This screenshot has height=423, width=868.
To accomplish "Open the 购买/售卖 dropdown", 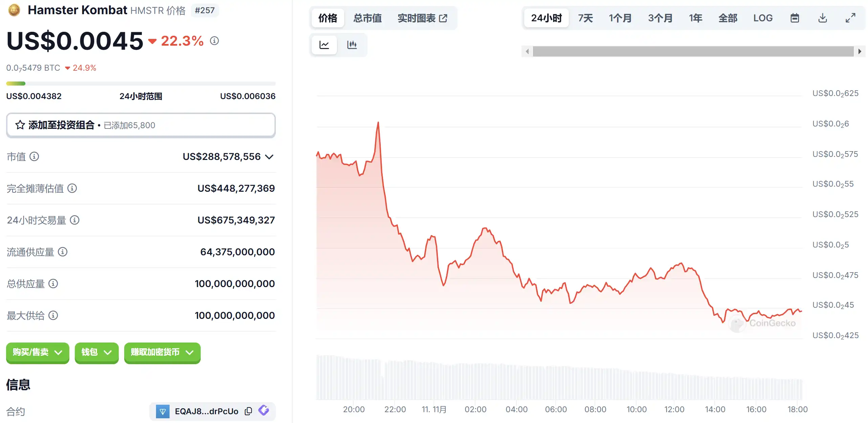I will (38, 352).
